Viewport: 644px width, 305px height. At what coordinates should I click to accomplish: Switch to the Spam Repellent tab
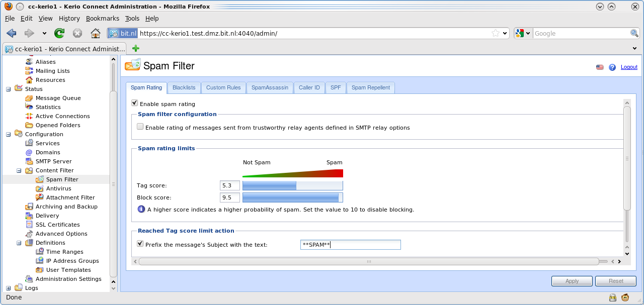point(371,87)
